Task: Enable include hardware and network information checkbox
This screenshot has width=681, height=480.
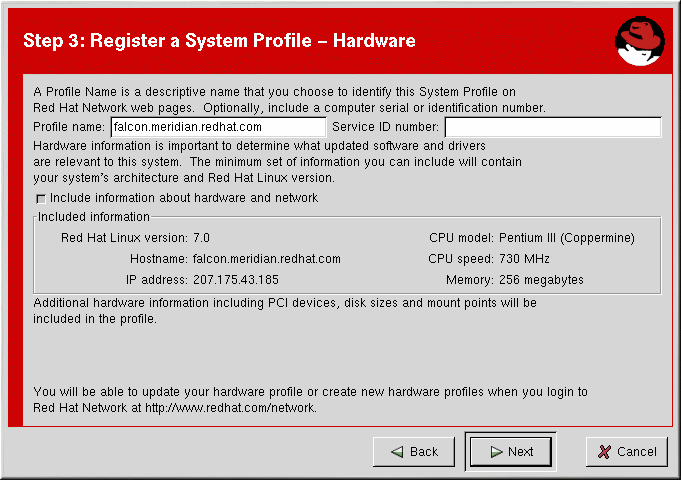Action: tap(41, 199)
